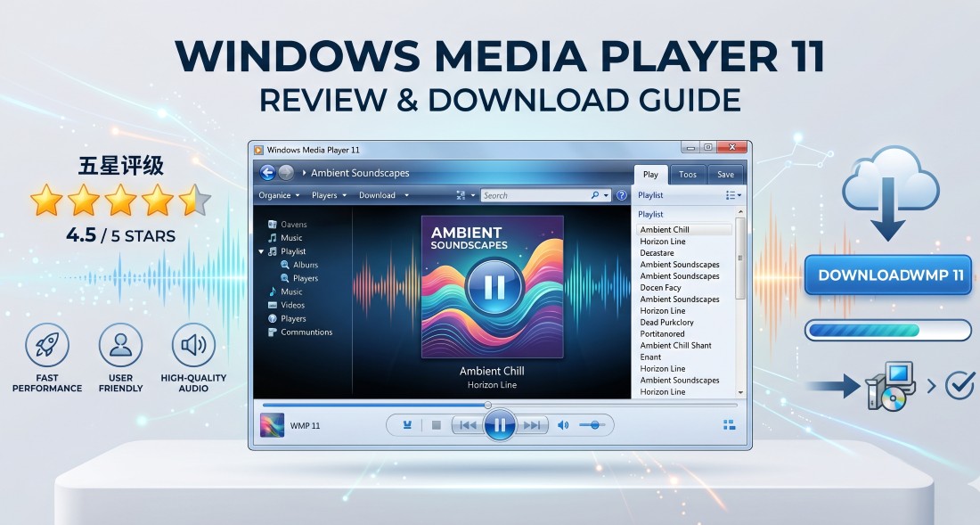Click the WMP 11 now playing label
Image resolution: width=980 pixels, height=525 pixels.
(305, 426)
